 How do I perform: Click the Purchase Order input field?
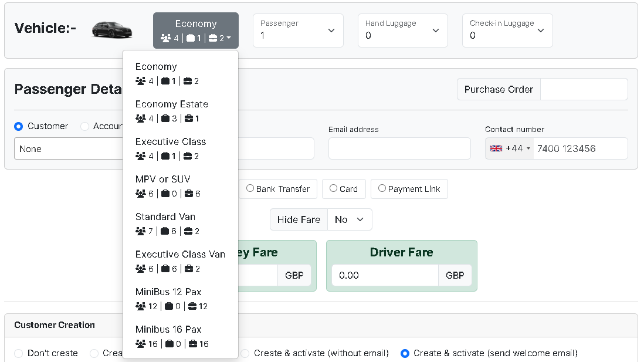(x=584, y=89)
